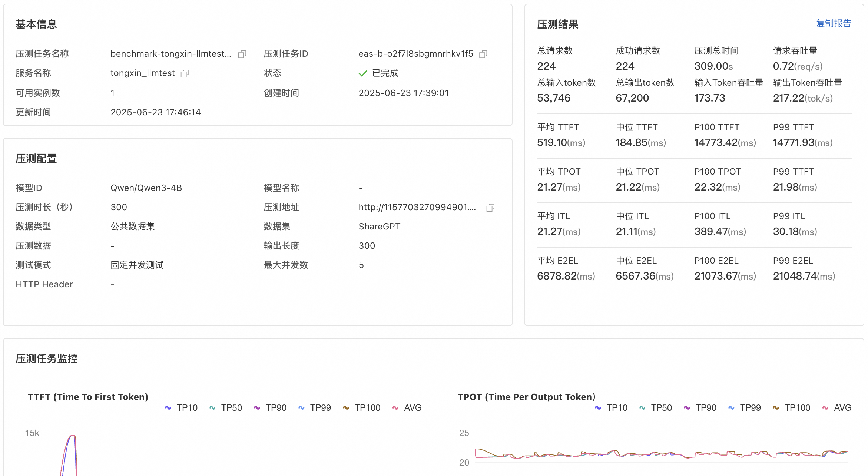Copy the 压测地址 benchmark URL
868x476 pixels.
(490, 208)
